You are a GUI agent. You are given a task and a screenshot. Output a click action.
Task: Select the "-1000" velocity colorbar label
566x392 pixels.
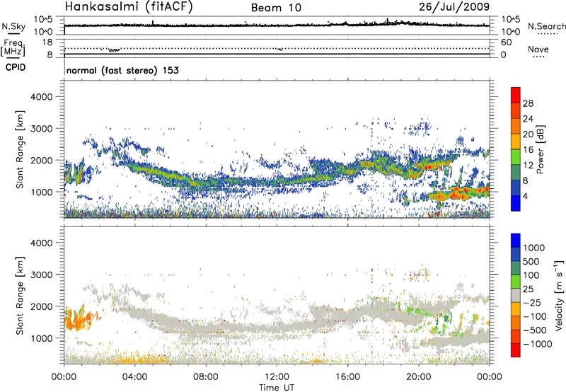click(x=537, y=344)
